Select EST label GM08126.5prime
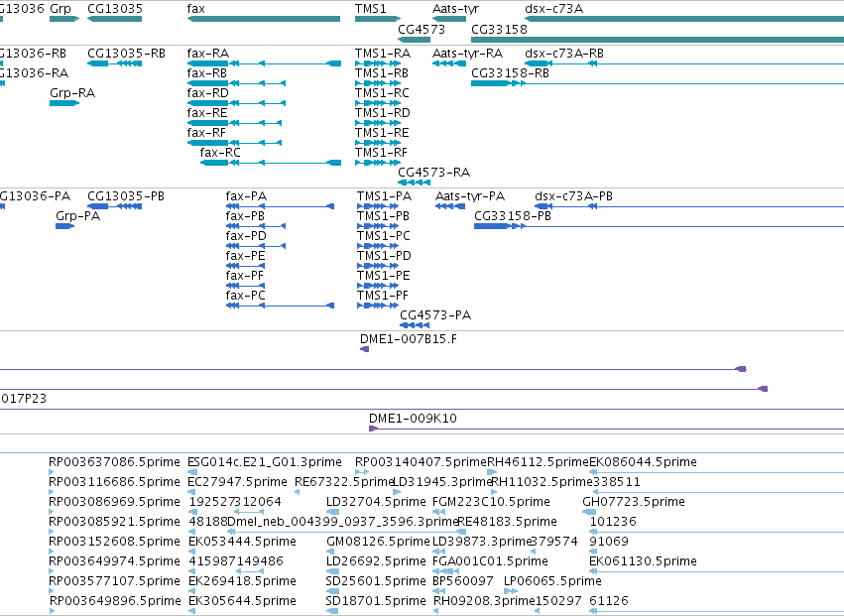 click(x=379, y=543)
